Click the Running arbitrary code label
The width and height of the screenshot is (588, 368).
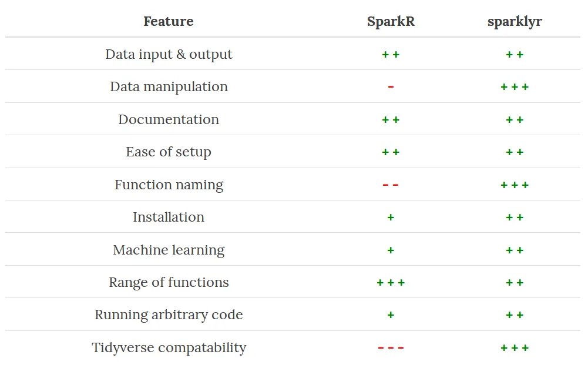(x=169, y=315)
